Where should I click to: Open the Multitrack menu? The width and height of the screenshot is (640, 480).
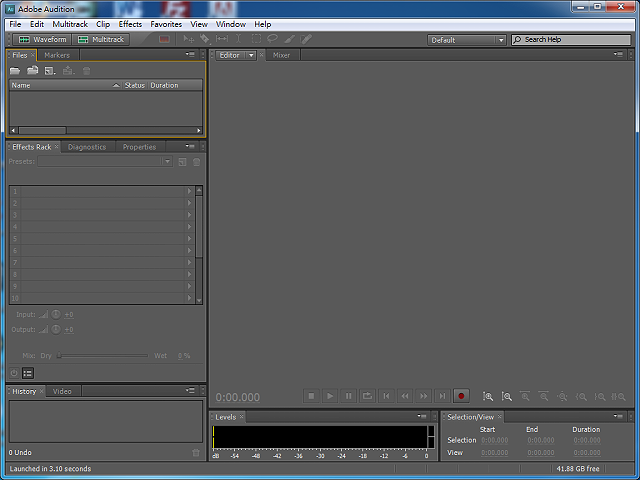(x=70, y=24)
